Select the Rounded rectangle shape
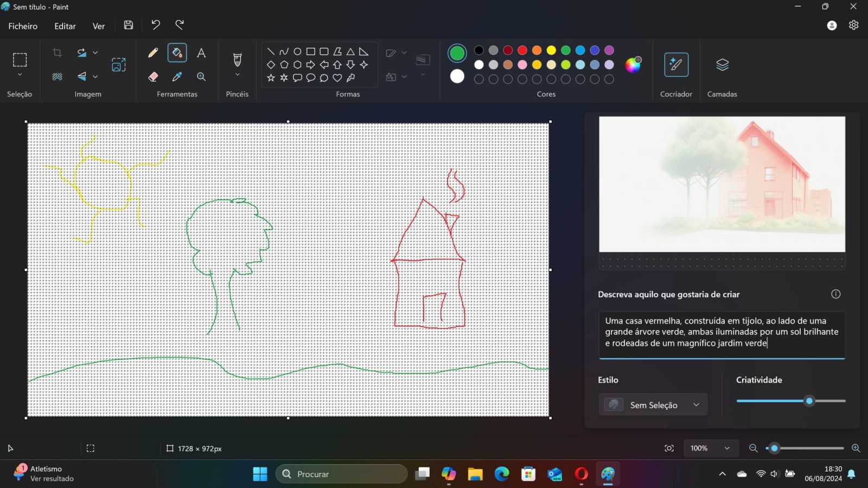The height and width of the screenshot is (488, 868). [324, 52]
